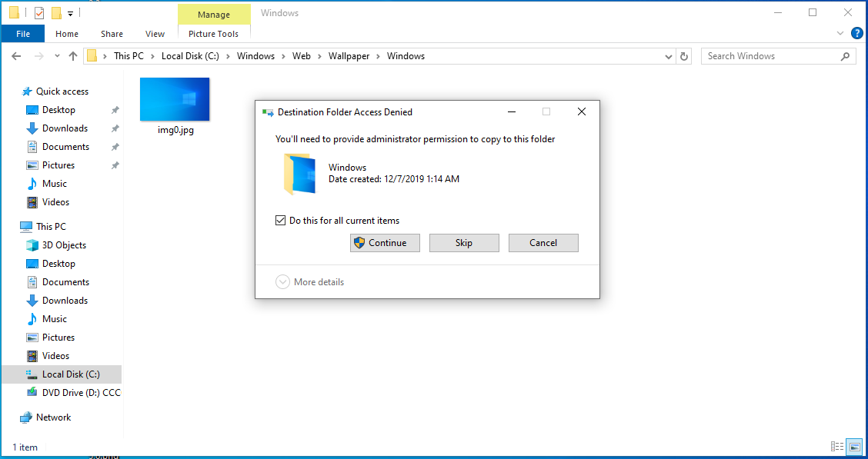
Task: Switch to the Share ribbon tab
Action: coord(112,34)
